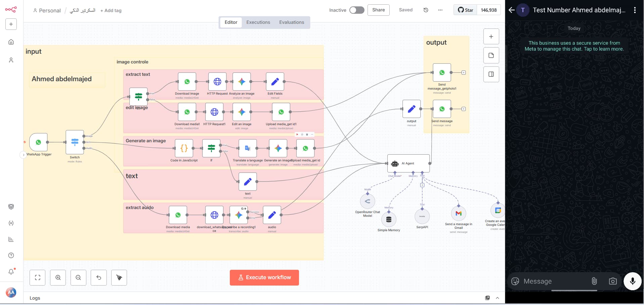Go to the n8n home page
The image size is (644, 305).
coord(11,42)
